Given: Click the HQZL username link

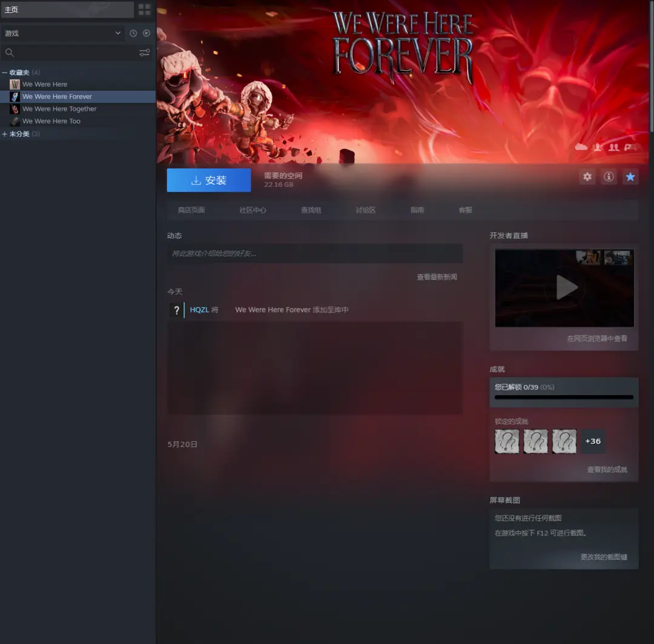Looking at the screenshot, I should point(199,310).
